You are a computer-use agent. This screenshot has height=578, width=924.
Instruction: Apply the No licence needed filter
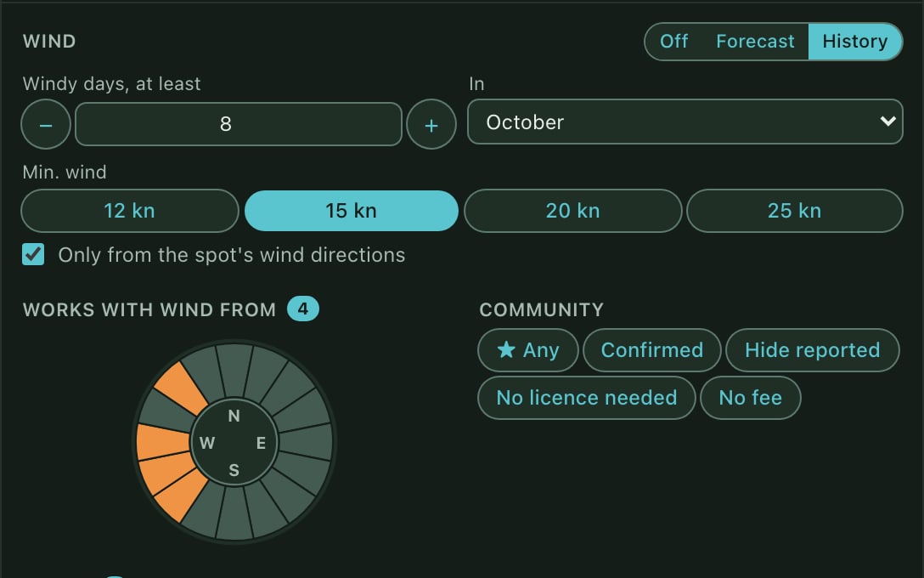pos(586,398)
